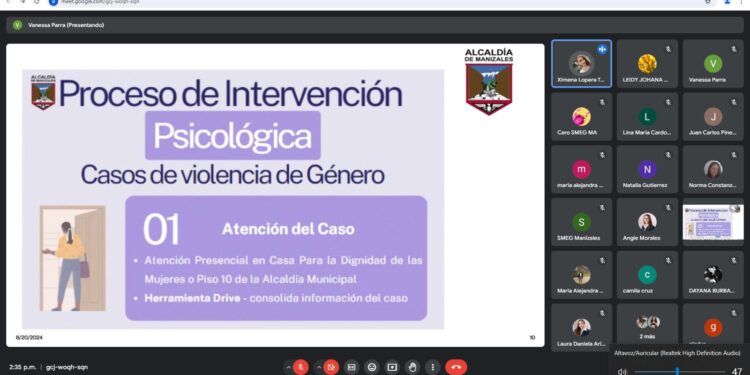Leave the call with red hang-up button

pos(456,367)
